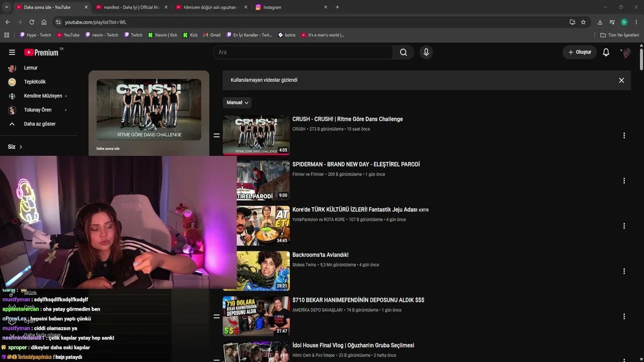
Task: Open the notifications bell
Action: pos(606,52)
